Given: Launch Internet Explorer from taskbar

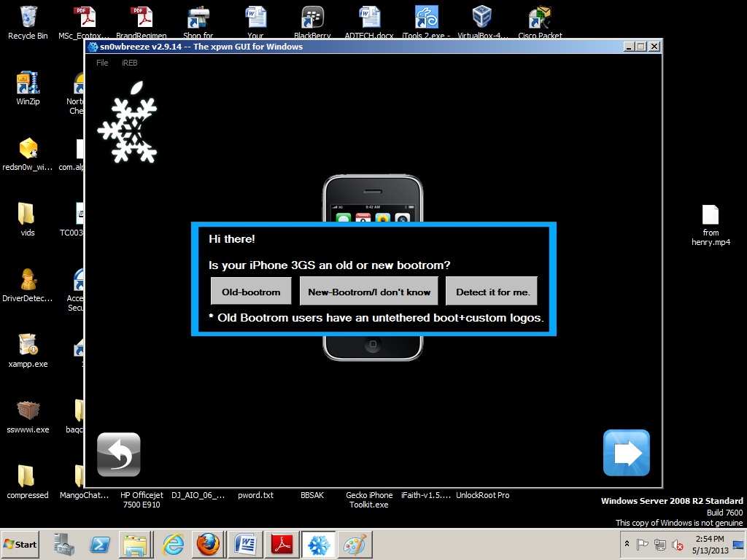Looking at the screenshot, I should (173, 544).
